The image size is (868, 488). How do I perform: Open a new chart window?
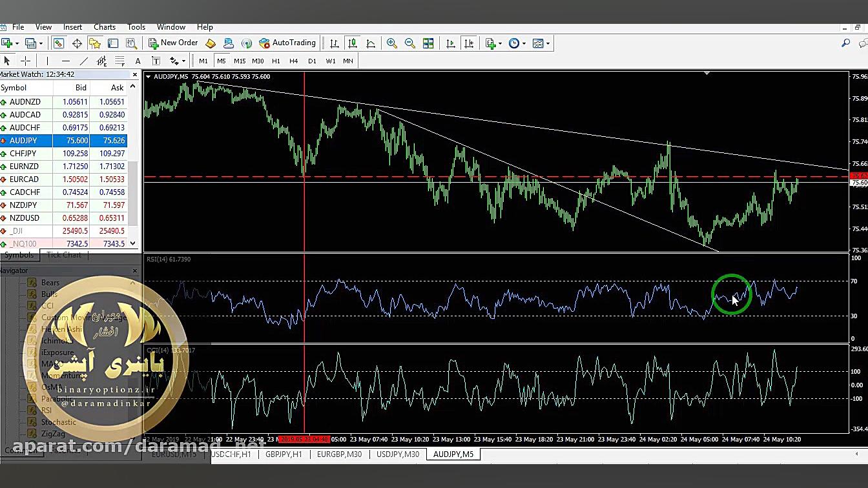tap(6, 43)
